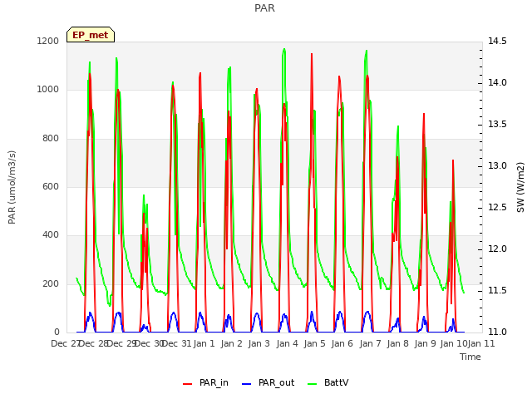This screenshot has height=399, width=532.
Task: Click the Jan 7 x-axis tick label
Action: [370, 343]
